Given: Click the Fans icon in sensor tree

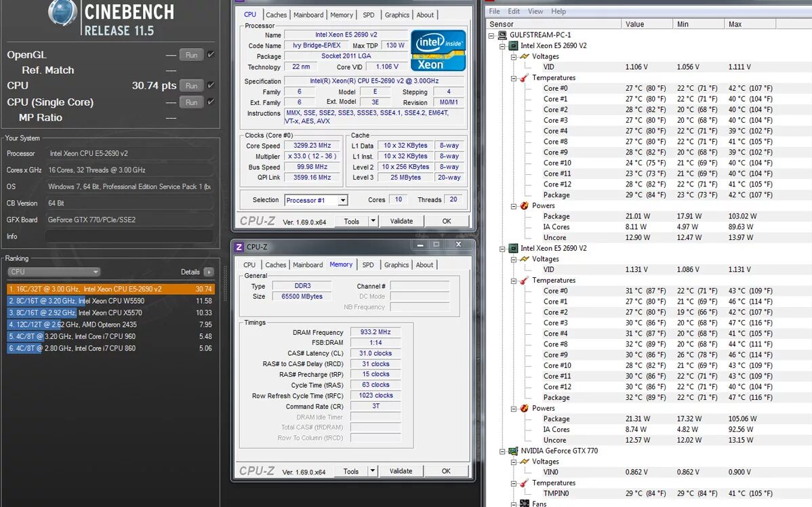Looking at the screenshot, I should [x=524, y=504].
